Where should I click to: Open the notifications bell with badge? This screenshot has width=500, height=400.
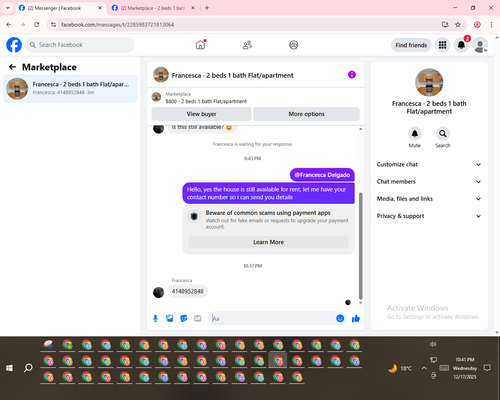click(461, 45)
